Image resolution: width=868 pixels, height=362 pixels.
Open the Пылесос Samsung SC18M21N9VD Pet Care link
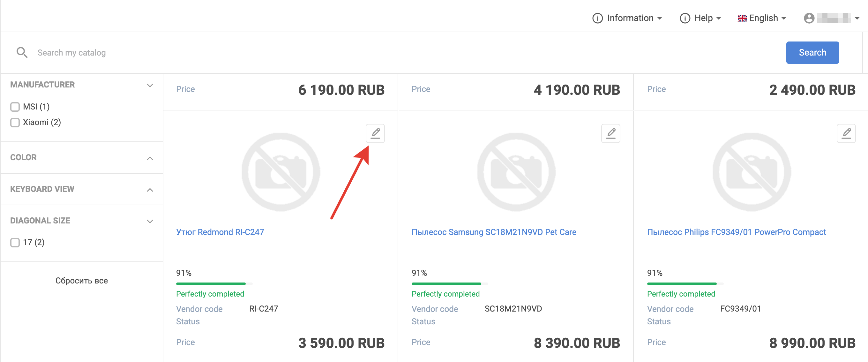click(x=494, y=232)
